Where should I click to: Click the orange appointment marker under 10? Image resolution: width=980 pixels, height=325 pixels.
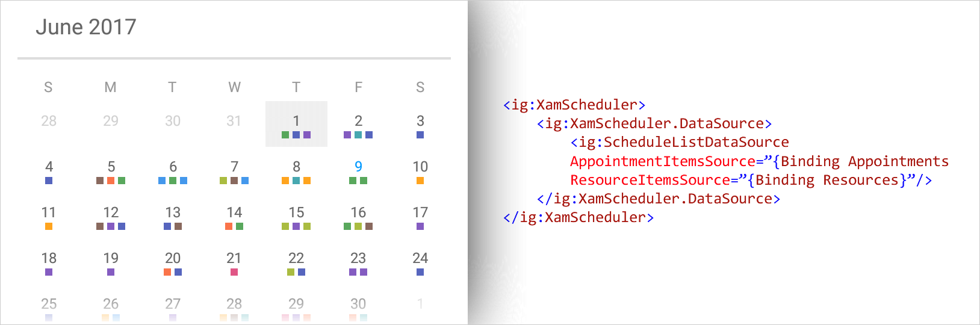(x=420, y=181)
